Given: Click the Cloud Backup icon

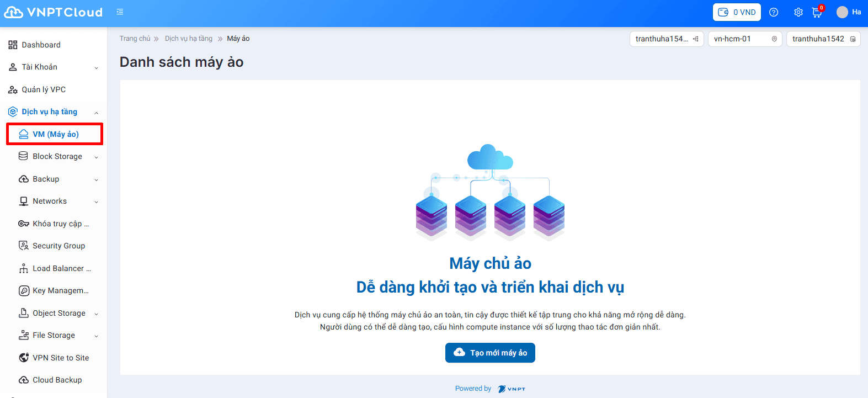Looking at the screenshot, I should (x=24, y=380).
